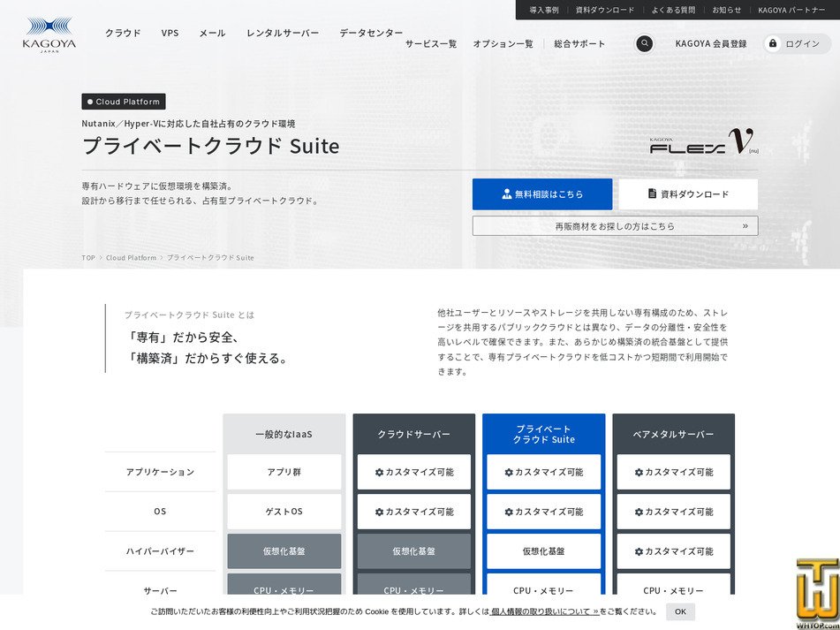The width and height of the screenshot is (840, 630).
Task: Open the VPS menu
Action: 170,33
